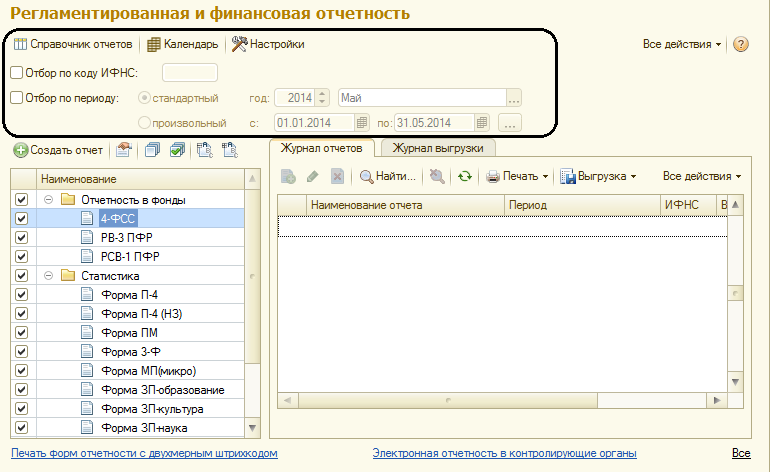Viewport: 770px width, 472px height.
Task: Click the red X delete icon in journal toolbar
Action: (337, 176)
